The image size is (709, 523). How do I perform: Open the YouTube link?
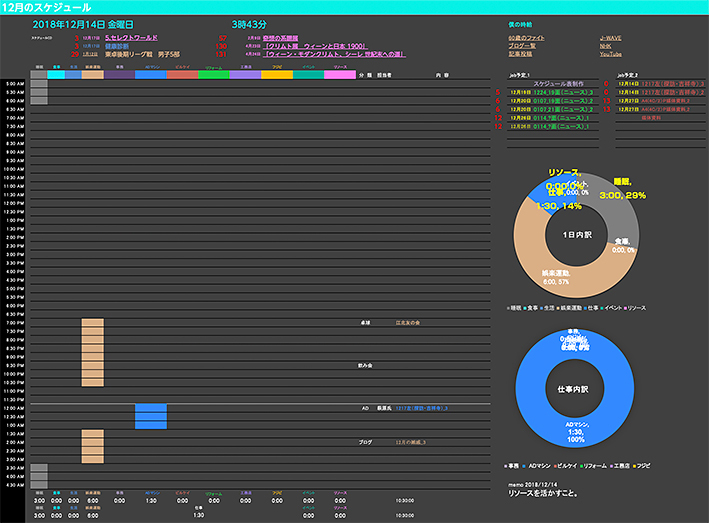pyautogui.click(x=610, y=54)
